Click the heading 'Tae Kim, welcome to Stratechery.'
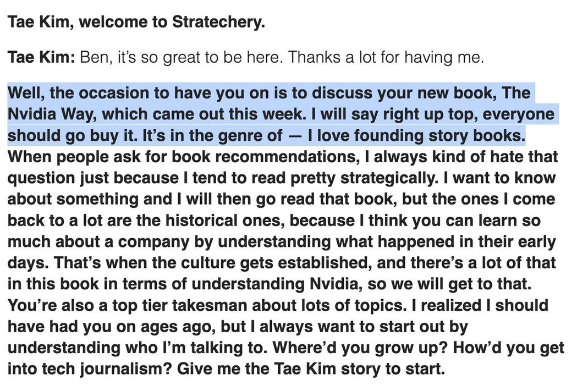Viewport: 588px width, 385px height. coord(136,22)
